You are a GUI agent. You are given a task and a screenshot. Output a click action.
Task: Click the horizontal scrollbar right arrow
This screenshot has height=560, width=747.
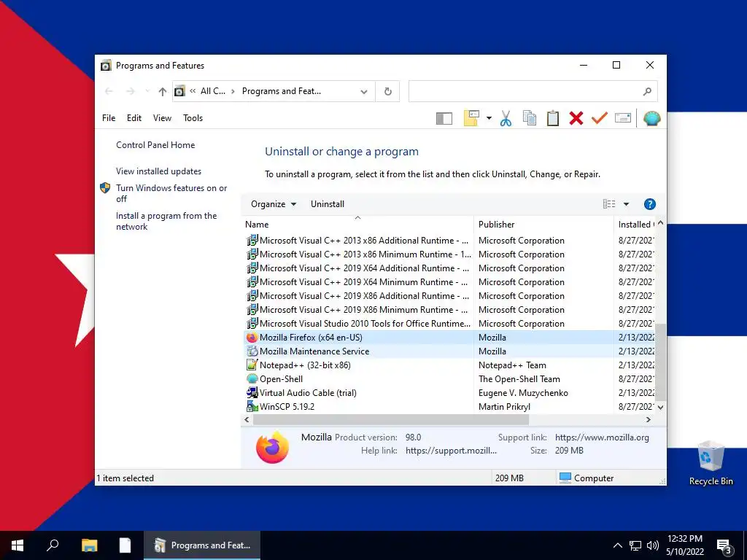tap(649, 419)
